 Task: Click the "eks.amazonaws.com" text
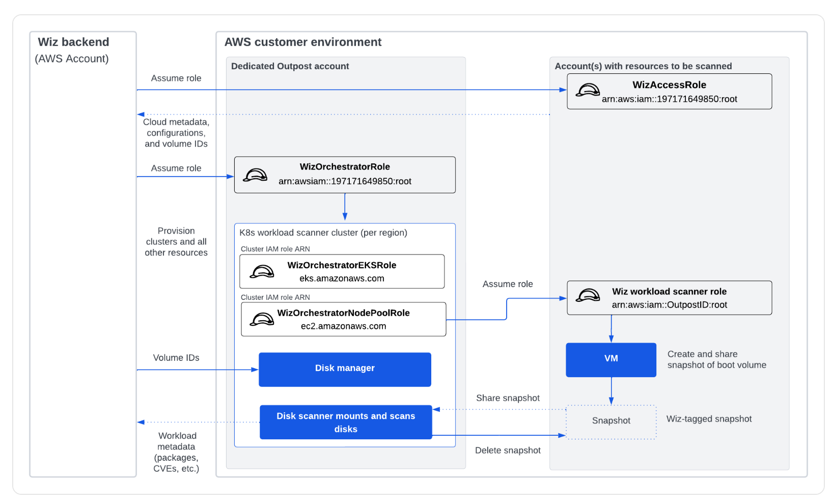[x=342, y=278]
